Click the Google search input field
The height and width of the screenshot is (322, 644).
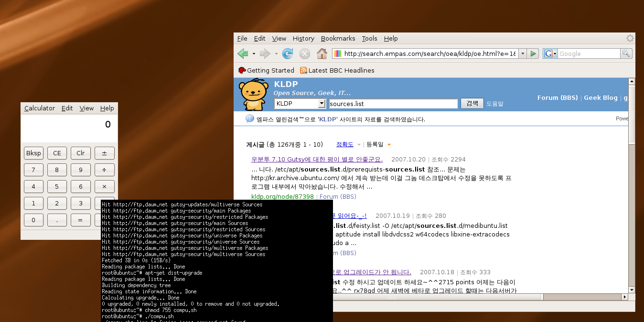point(590,54)
